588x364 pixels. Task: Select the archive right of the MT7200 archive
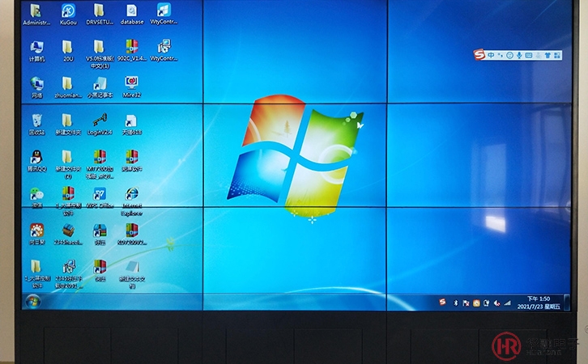(132, 161)
